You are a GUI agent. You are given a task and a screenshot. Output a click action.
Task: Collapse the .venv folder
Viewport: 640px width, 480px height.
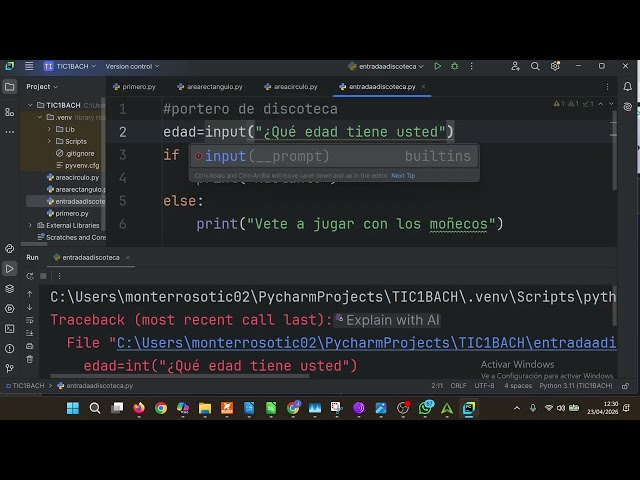[x=40, y=117]
